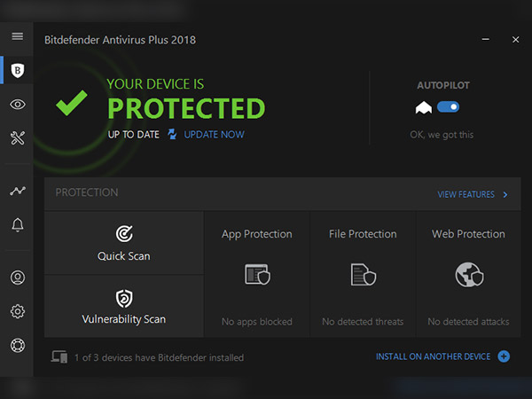Open the Activity graph icon in sidebar
The width and height of the screenshot is (532, 399).
[17, 191]
